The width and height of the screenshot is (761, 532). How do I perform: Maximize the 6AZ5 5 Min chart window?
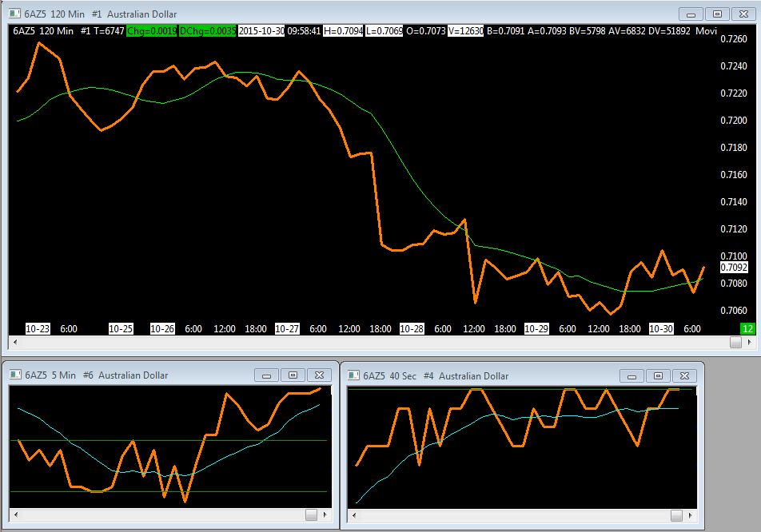(293, 375)
